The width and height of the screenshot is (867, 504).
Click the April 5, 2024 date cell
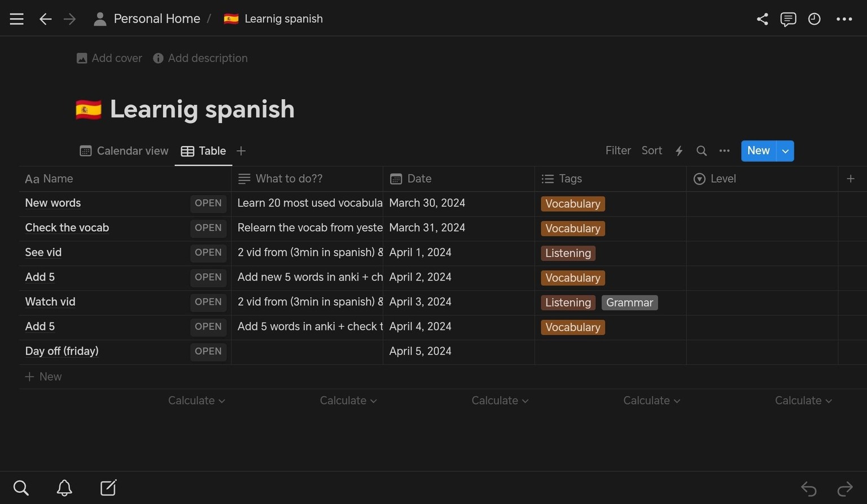point(459,351)
